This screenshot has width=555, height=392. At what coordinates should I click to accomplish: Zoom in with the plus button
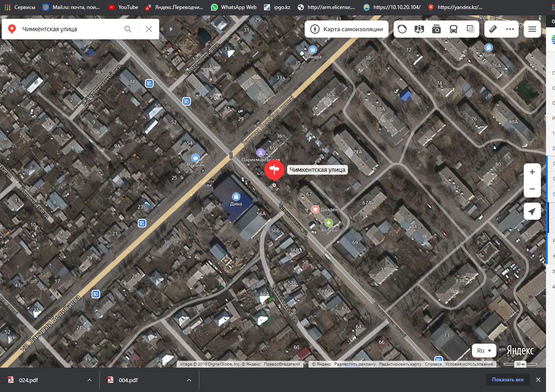point(532,172)
